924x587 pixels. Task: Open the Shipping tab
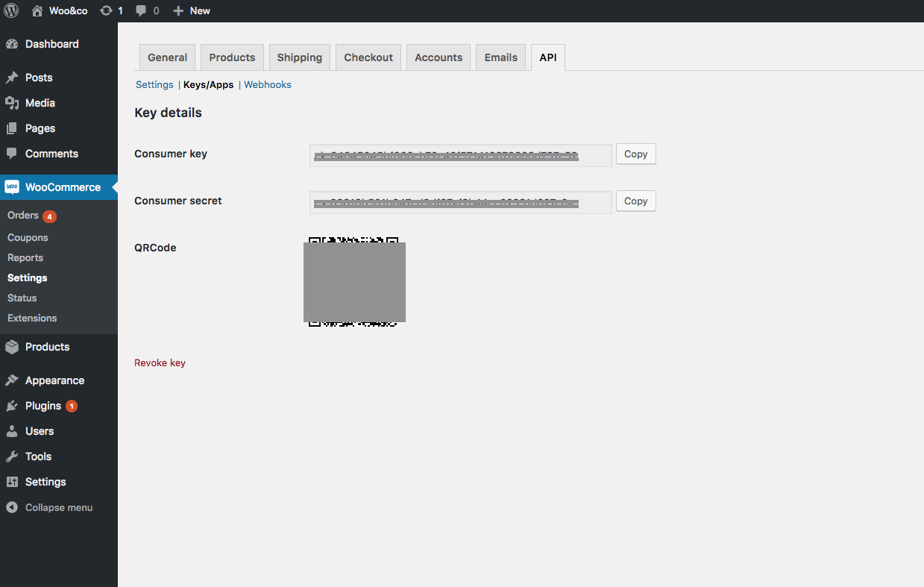(300, 57)
